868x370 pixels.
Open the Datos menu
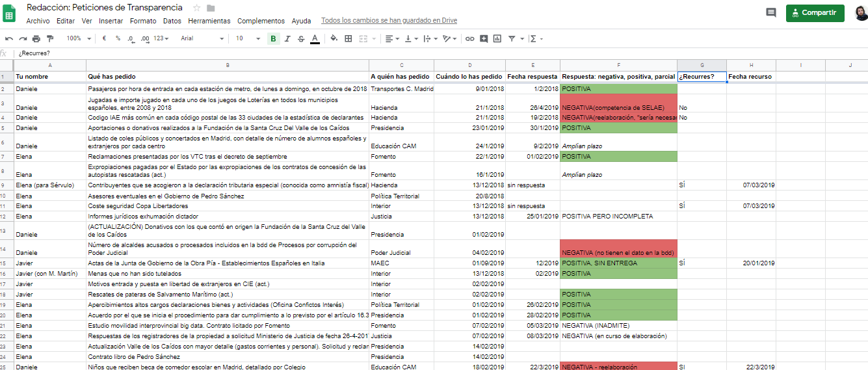point(172,21)
